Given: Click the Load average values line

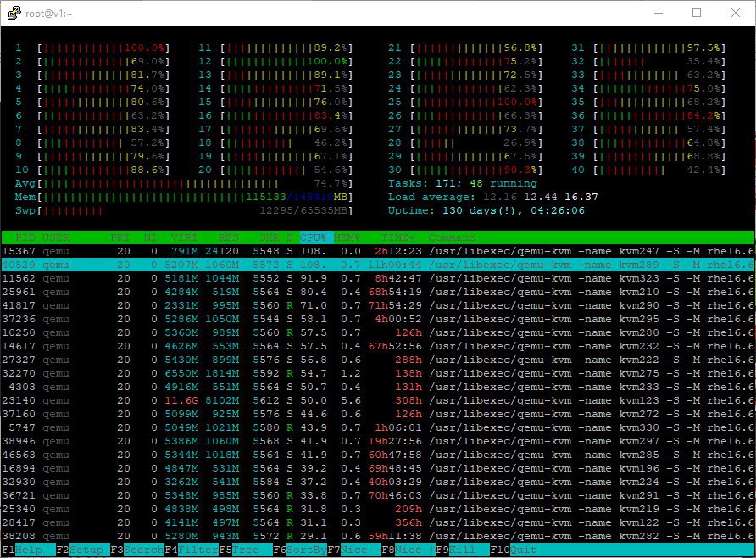Looking at the screenshot, I should point(492,197).
